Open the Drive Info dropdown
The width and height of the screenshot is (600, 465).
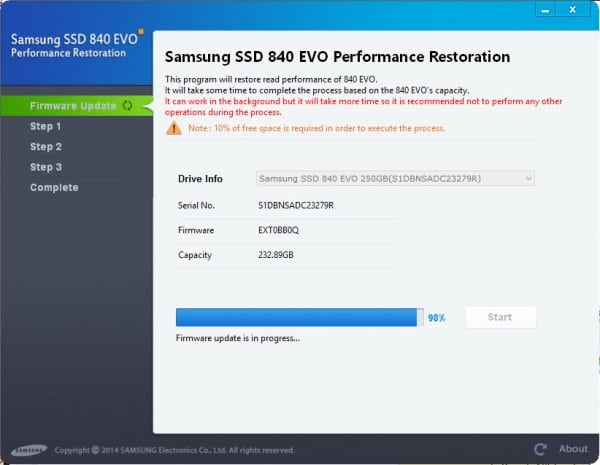pyautogui.click(x=395, y=179)
